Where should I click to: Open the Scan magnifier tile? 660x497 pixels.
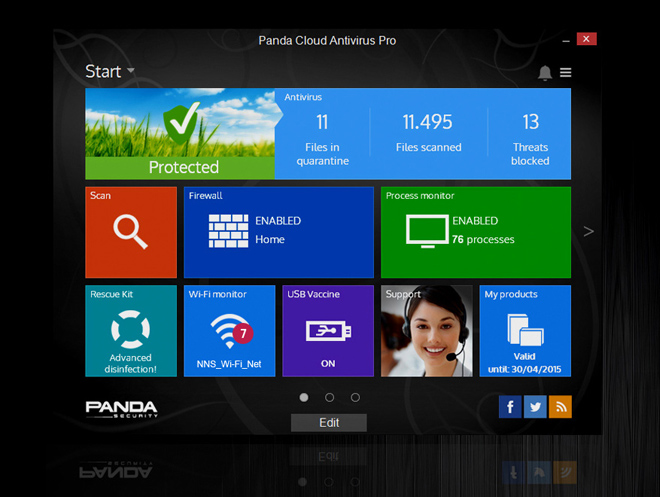pyautogui.click(x=130, y=232)
